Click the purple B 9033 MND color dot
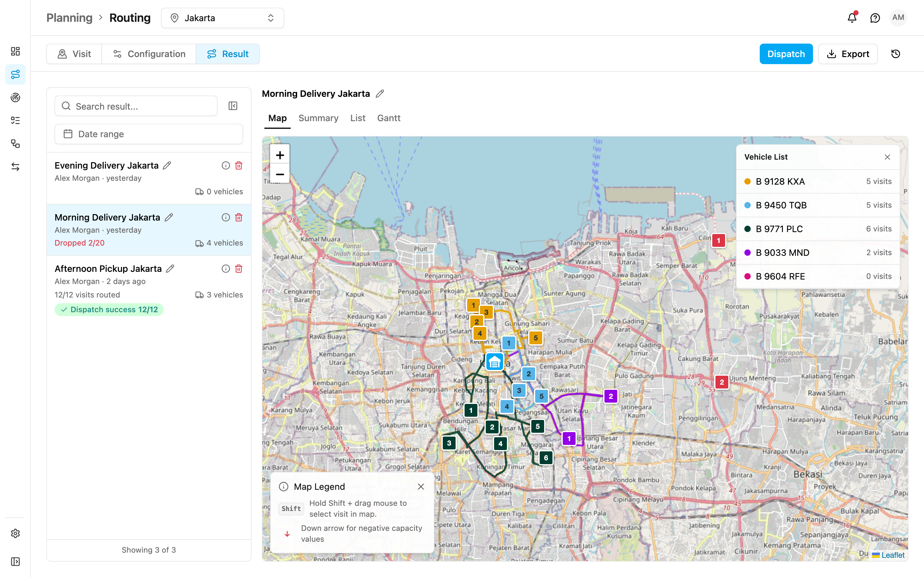This screenshot has width=924, height=577. [x=747, y=253]
